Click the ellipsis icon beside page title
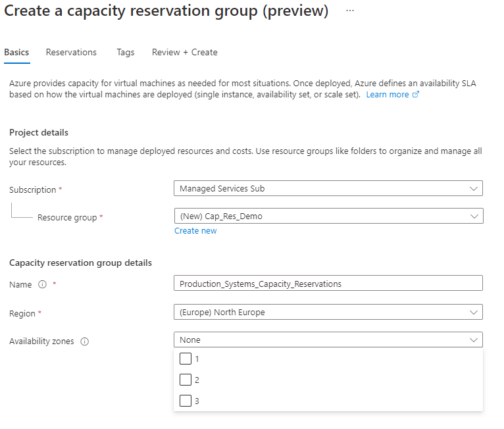504x429 pixels. coord(350,11)
